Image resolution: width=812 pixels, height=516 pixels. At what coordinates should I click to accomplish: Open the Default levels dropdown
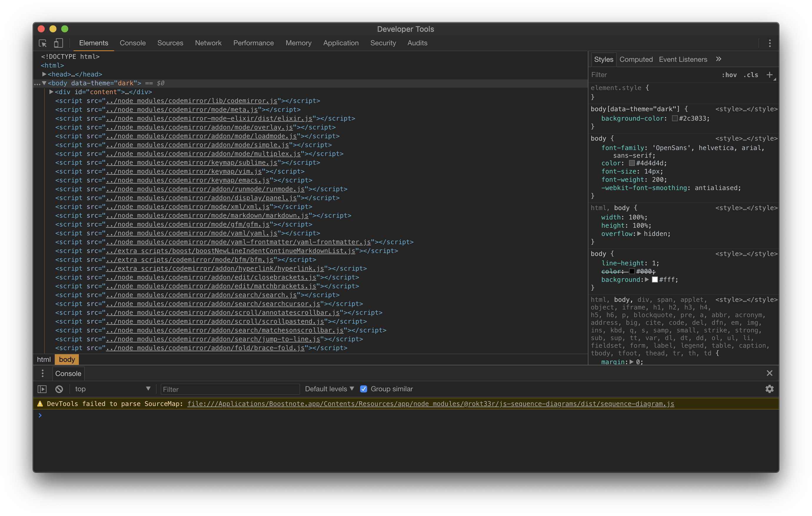[329, 389]
